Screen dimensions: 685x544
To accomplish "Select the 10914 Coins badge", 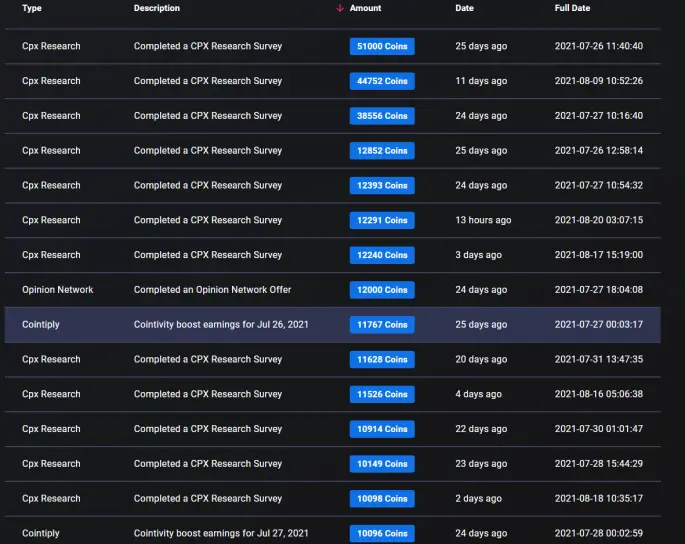I will point(382,429).
